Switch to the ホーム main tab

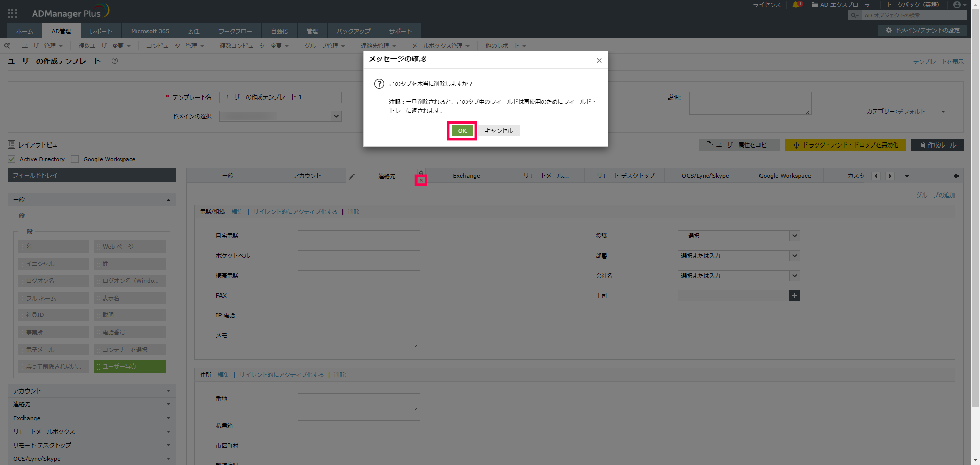point(24,31)
